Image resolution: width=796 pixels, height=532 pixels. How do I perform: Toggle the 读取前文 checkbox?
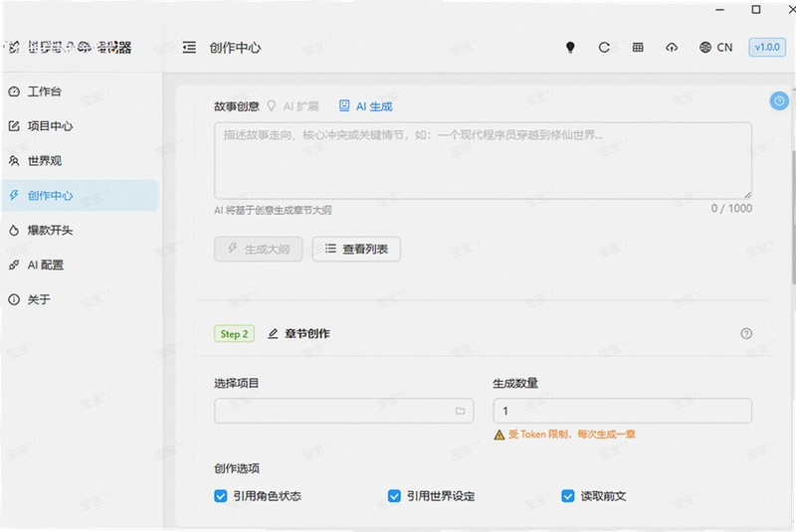pyautogui.click(x=567, y=496)
